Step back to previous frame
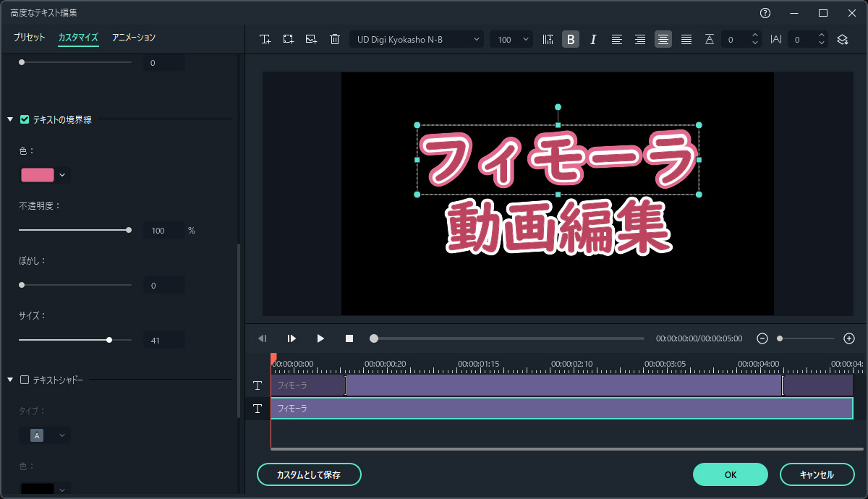Image resolution: width=868 pixels, height=499 pixels. tap(263, 338)
